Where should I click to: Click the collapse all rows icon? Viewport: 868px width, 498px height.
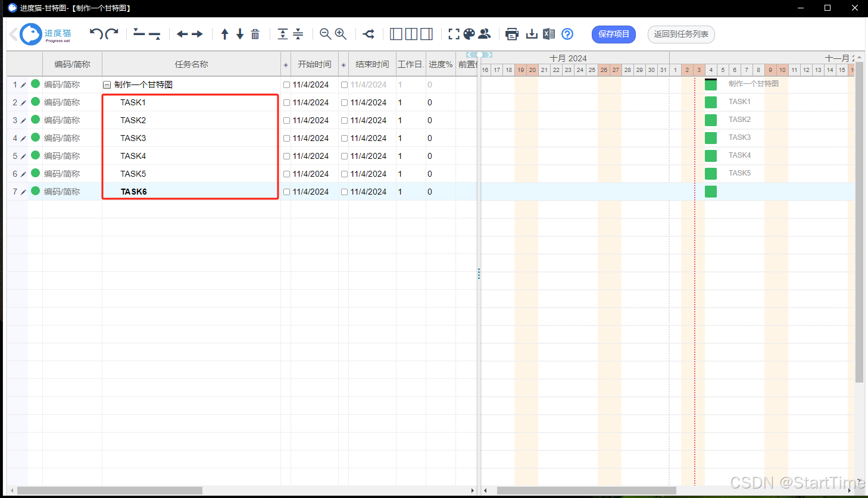298,34
